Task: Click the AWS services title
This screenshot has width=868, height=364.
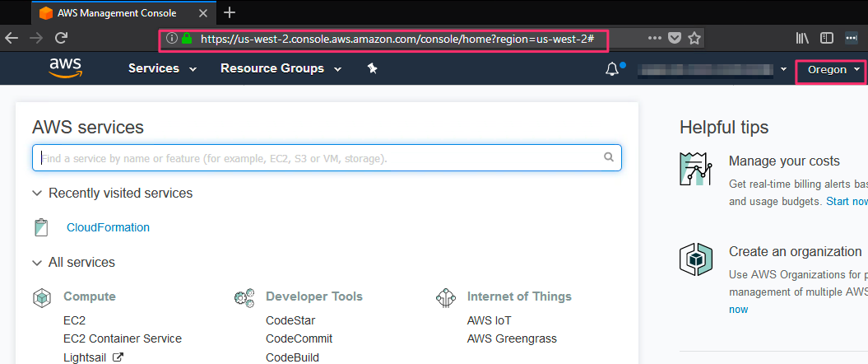Action: pos(88,128)
